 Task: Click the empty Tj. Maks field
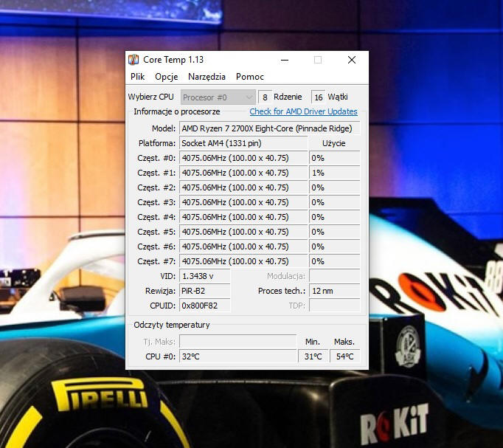click(x=238, y=342)
